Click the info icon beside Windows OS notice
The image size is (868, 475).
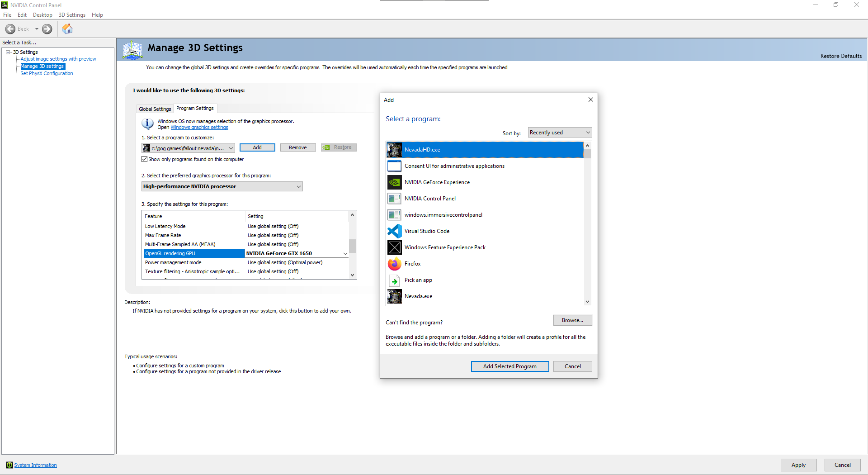pyautogui.click(x=147, y=123)
